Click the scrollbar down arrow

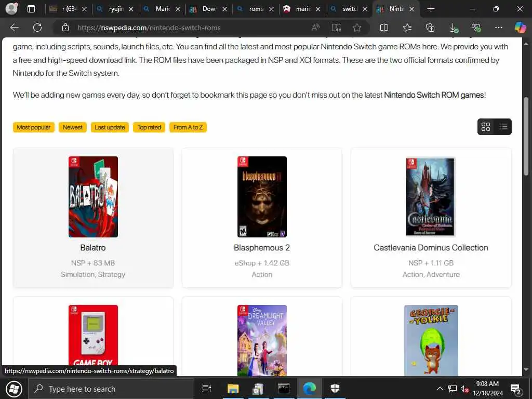[526, 369]
